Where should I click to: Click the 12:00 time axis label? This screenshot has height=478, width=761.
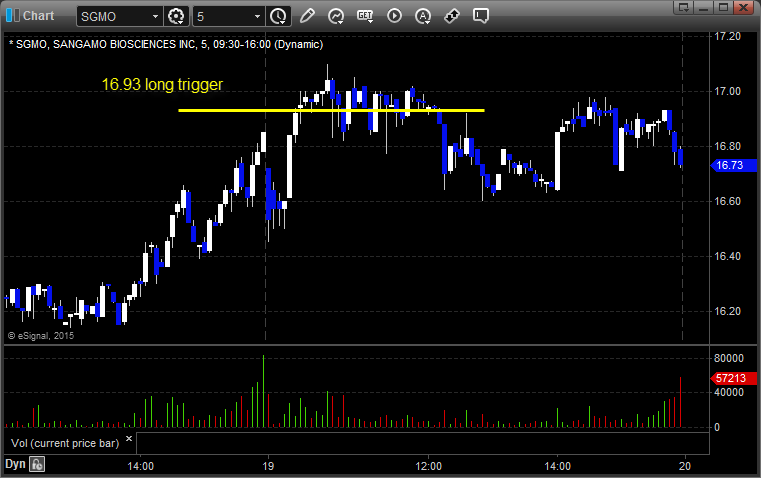(x=429, y=466)
